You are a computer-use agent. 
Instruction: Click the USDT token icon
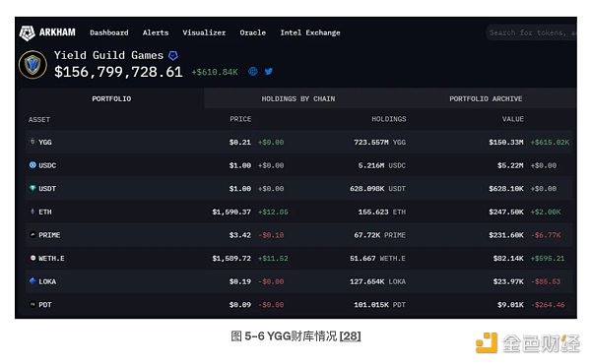point(33,188)
